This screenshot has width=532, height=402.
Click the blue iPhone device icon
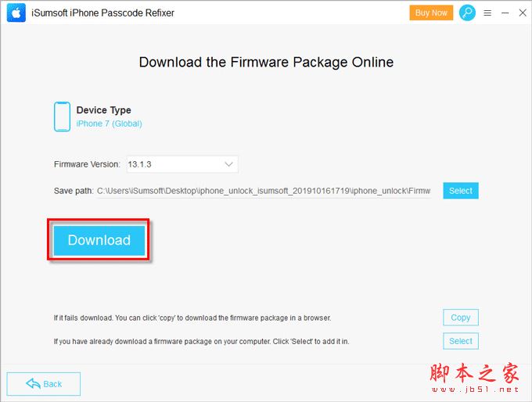coord(62,117)
